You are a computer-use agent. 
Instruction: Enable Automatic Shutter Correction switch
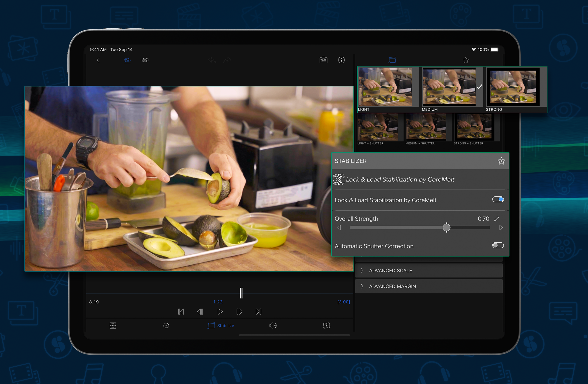[x=498, y=245]
